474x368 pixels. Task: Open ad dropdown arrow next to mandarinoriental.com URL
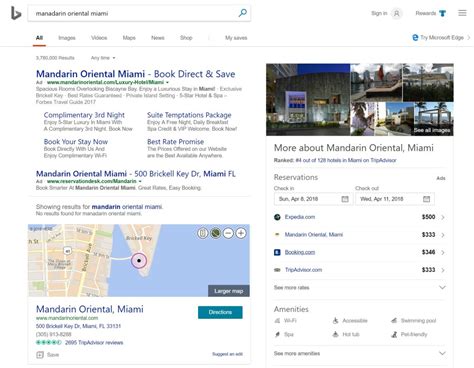click(x=167, y=82)
